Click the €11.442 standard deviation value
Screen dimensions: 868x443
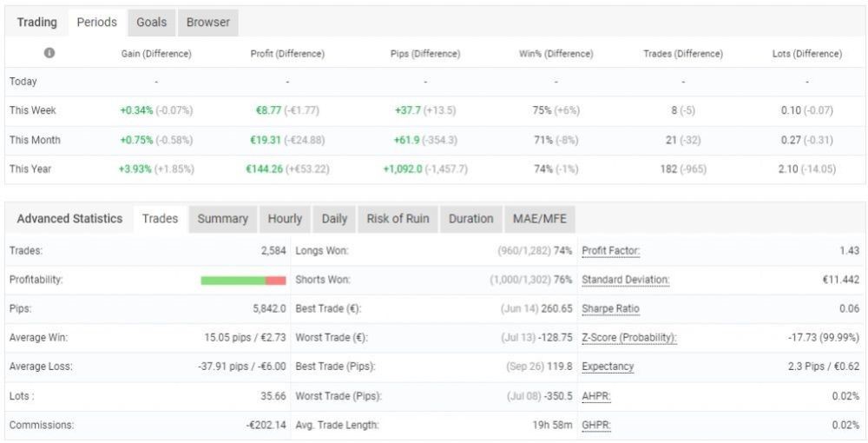[x=841, y=281]
